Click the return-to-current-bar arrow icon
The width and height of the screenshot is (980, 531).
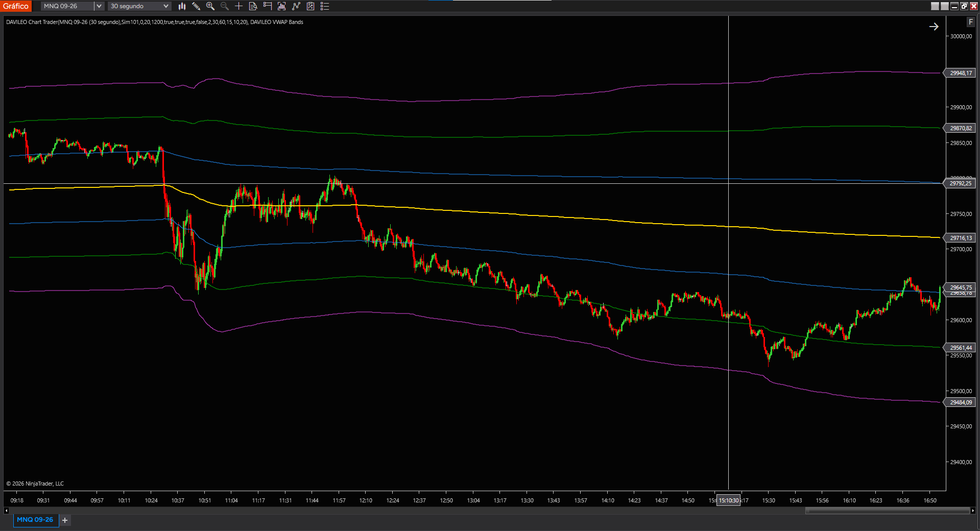pyautogui.click(x=934, y=27)
